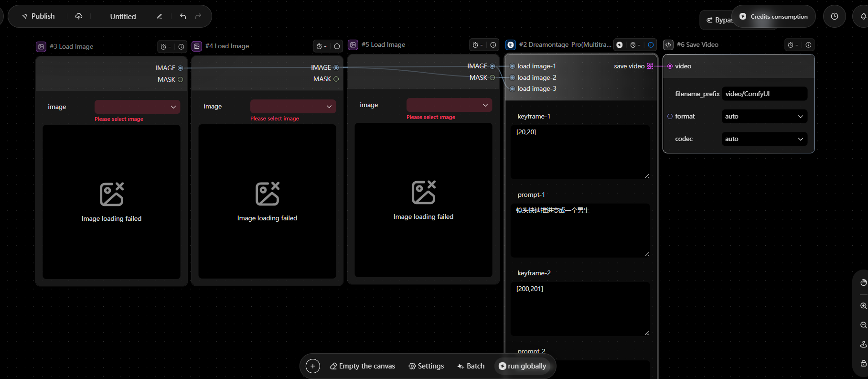Open the image dropdown in #3 Load Image
Image resolution: width=868 pixels, height=379 pixels.
tap(138, 107)
